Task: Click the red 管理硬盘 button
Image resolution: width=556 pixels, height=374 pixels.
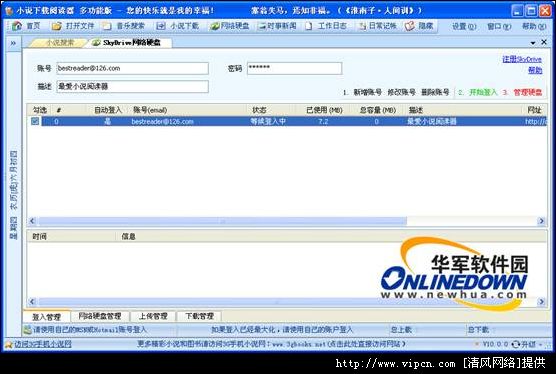Action: click(x=528, y=93)
